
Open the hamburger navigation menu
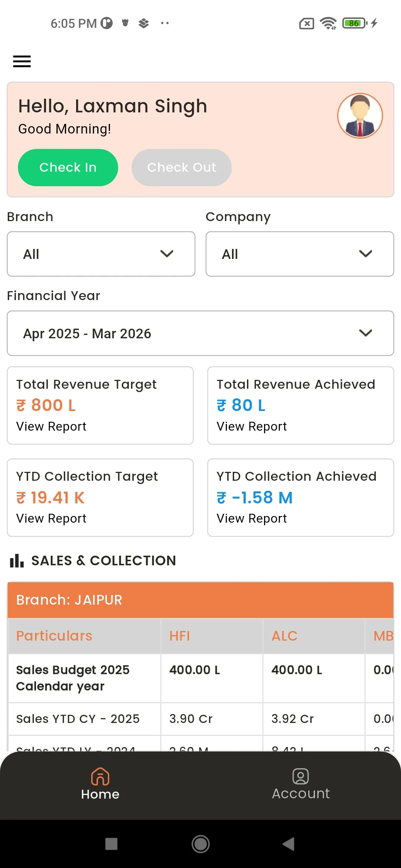[22, 61]
